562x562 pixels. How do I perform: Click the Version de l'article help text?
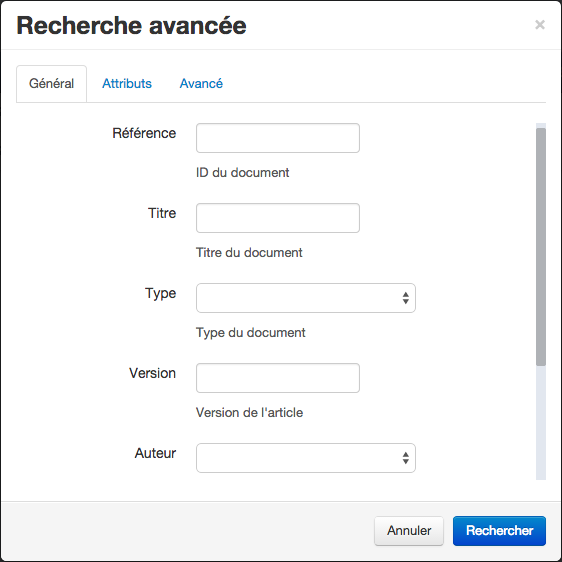249,413
